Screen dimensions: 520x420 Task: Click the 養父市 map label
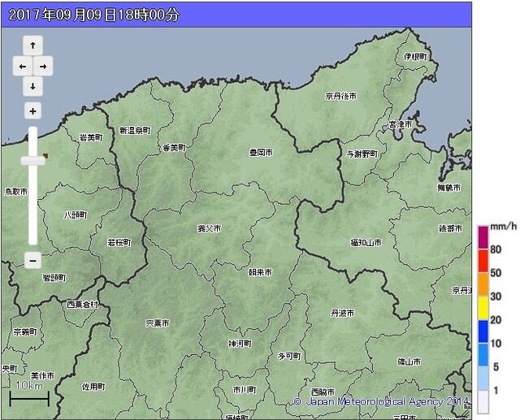tap(210, 228)
